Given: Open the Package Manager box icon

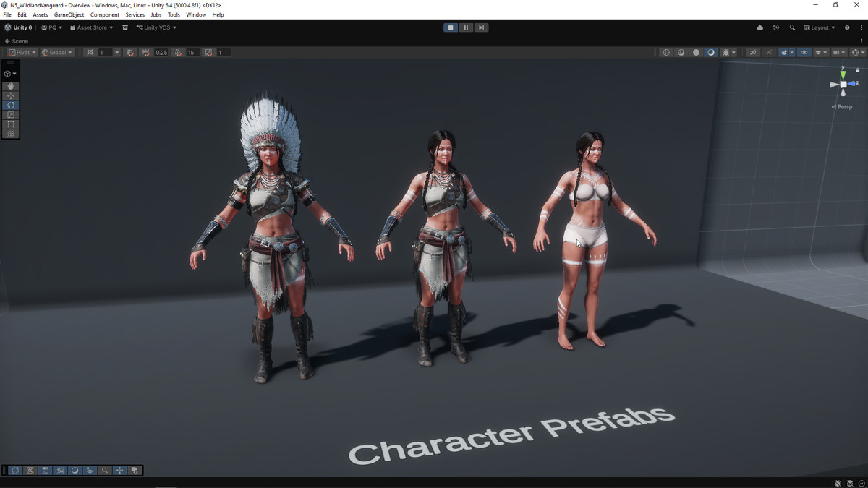Looking at the screenshot, I should coord(125,27).
